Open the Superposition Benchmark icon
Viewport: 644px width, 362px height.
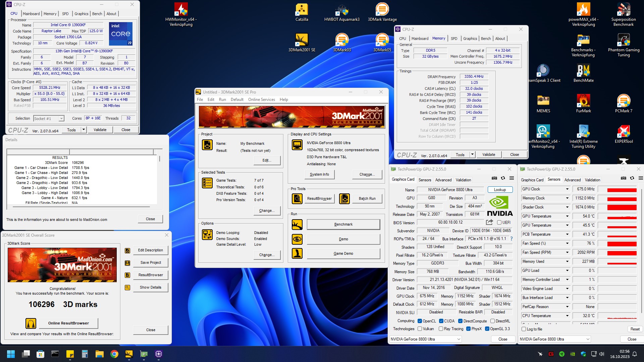(x=624, y=15)
